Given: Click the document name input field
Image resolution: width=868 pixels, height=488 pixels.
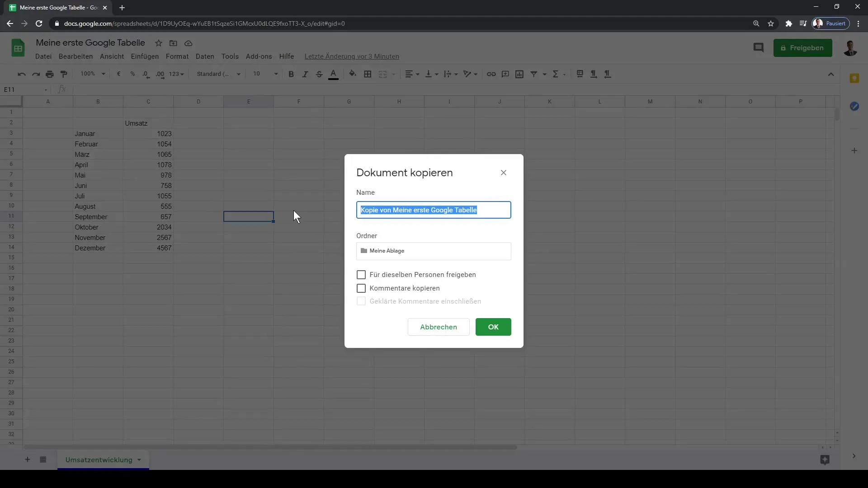Looking at the screenshot, I should point(434,210).
